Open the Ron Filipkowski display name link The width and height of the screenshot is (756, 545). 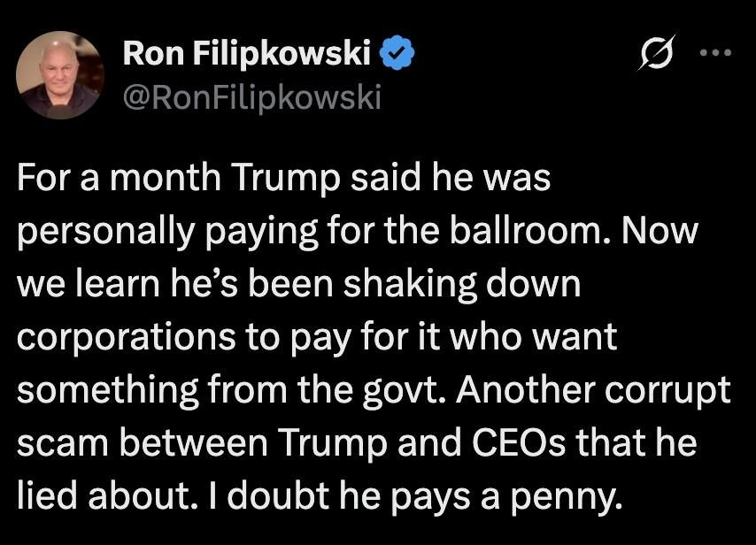[x=246, y=54]
